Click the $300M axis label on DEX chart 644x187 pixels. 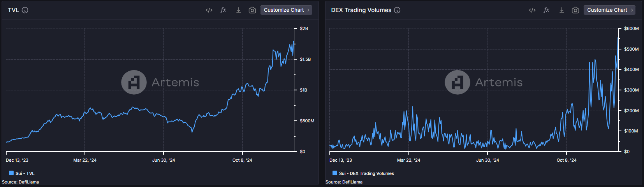pos(631,90)
